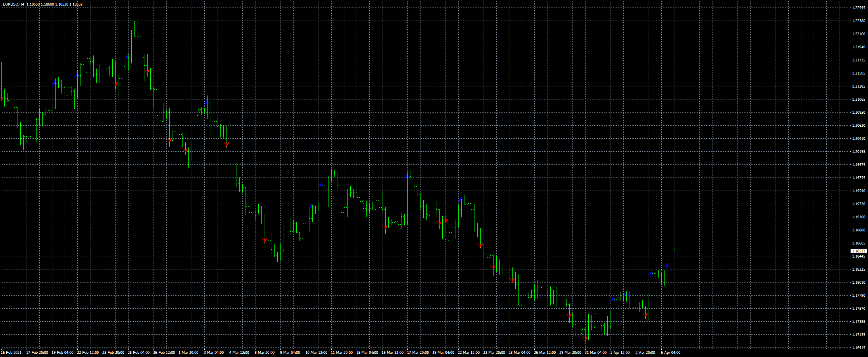The height and width of the screenshot is (357, 868).
Task: Click price label 1.16915
Action: coord(858,347)
